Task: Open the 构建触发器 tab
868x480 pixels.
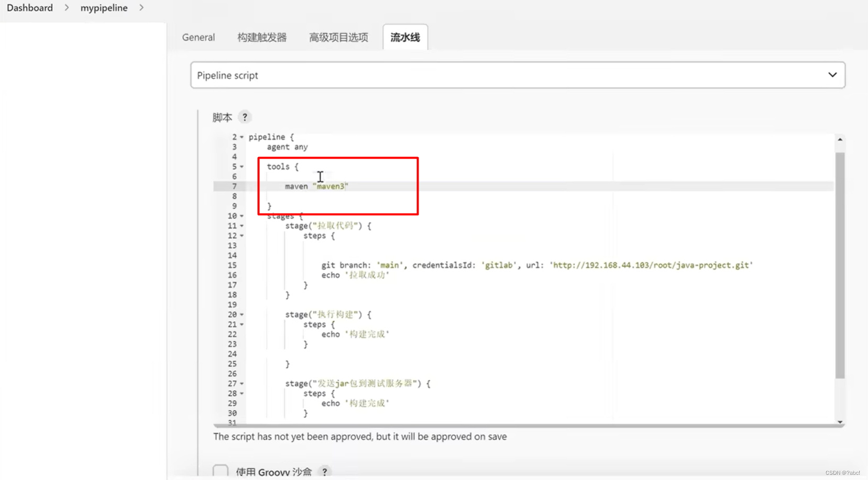Action: 262,37
